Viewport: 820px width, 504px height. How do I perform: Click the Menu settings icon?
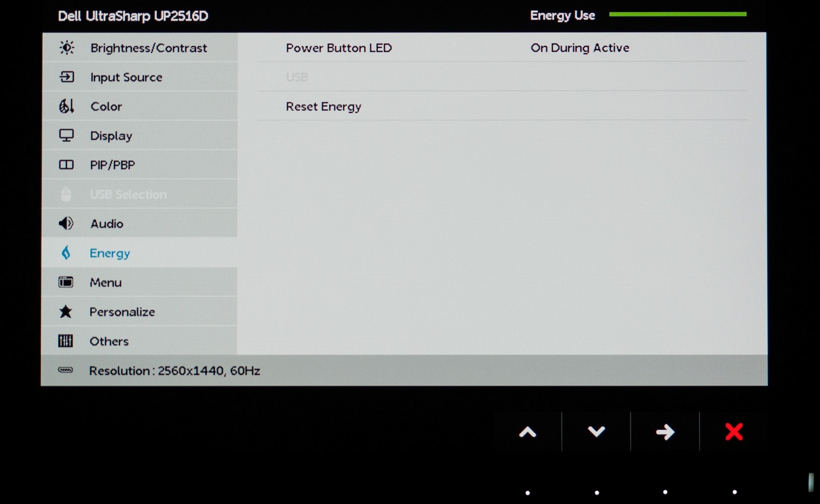pos(66,282)
